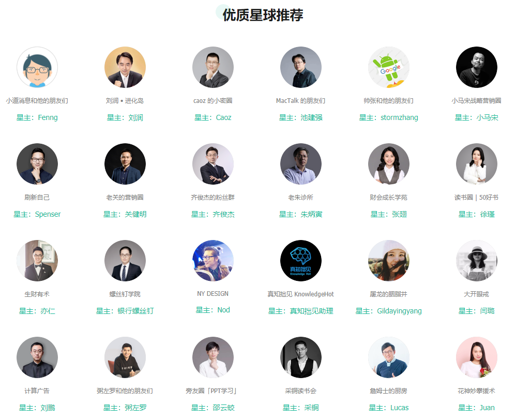Open the 财会成长学苑 planet title
The width and height of the screenshot is (516, 420).
coord(389,198)
